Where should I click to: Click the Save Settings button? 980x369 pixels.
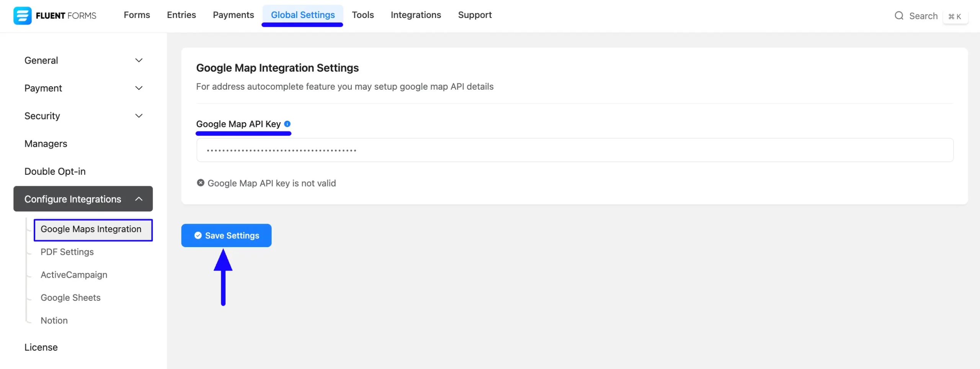click(226, 235)
